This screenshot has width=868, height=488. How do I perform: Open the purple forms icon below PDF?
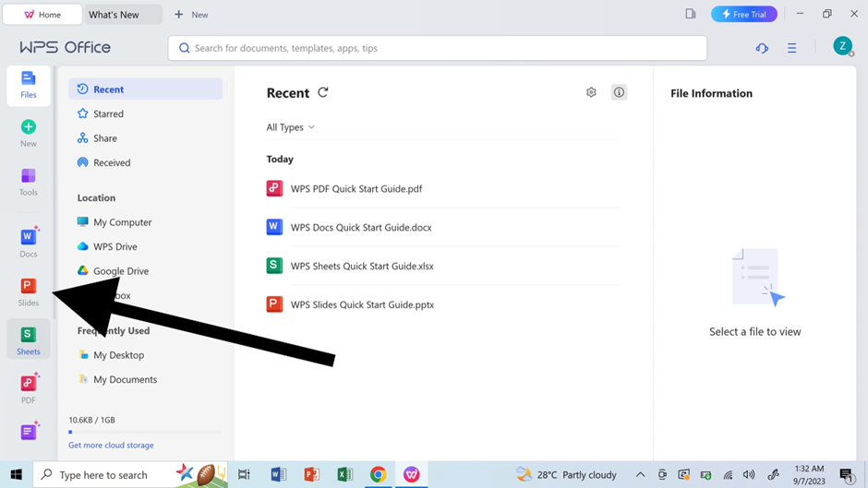[x=29, y=432]
